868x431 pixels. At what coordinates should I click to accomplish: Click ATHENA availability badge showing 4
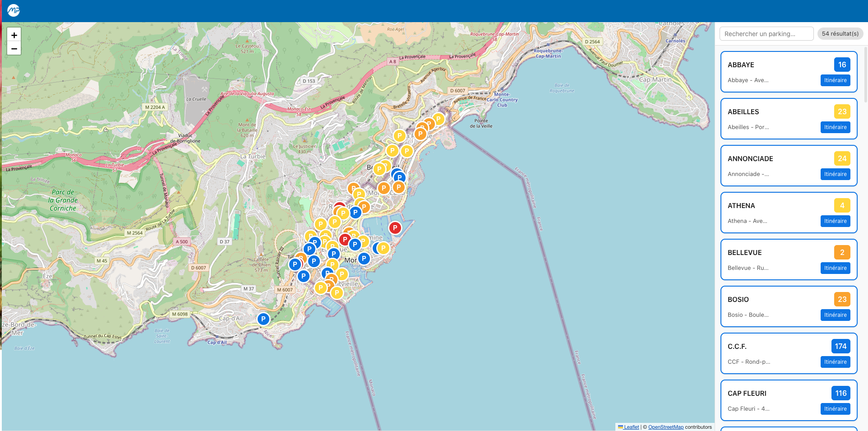pos(842,205)
